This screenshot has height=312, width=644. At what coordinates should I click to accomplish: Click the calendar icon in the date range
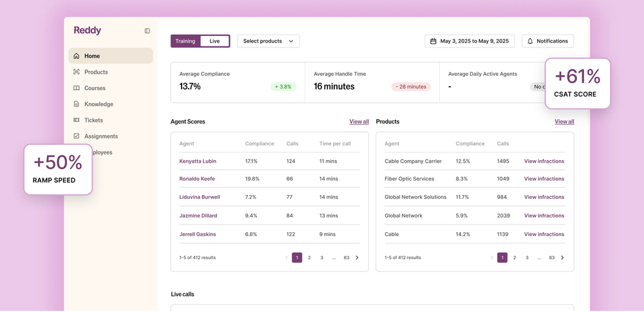tap(433, 41)
